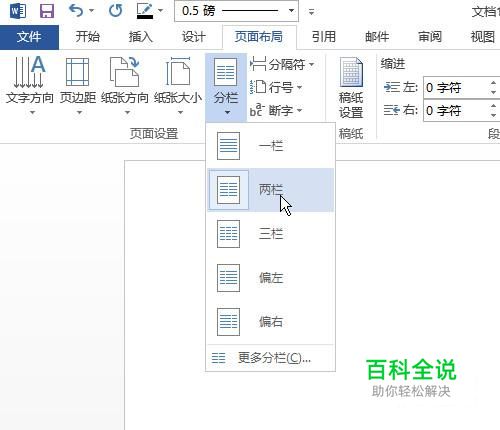The height and width of the screenshot is (430, 500).
Task: Switch to the 邮件 tab
Action: coord(377,37)
